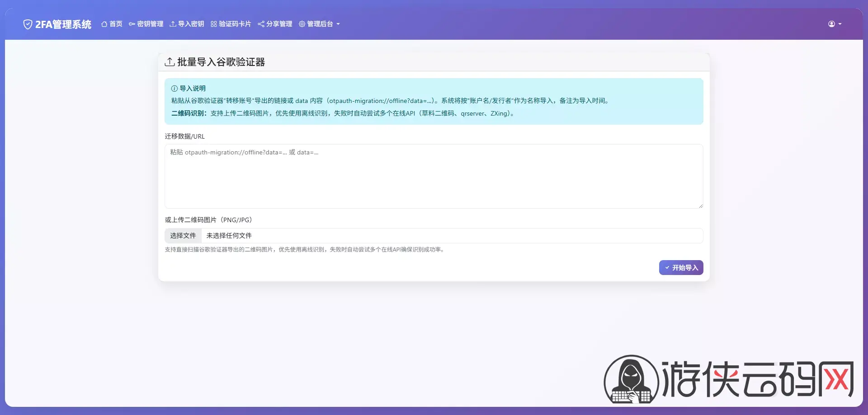Image resolution: width=868 pixels, height=415 pixels.
Task: Click the info icon beside 导入说明
Action: 174,89
